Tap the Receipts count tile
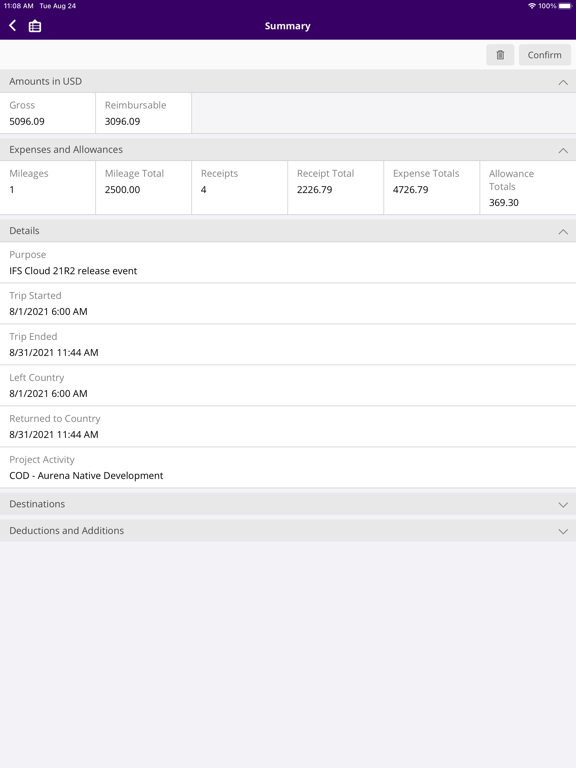Image resolution: width=576 pixels, height=768 pixels. tap(240, 188)
